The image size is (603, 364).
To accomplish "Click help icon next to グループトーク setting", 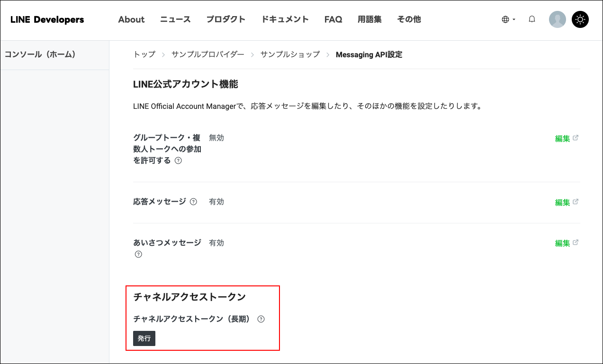I will tap(178, 160).
